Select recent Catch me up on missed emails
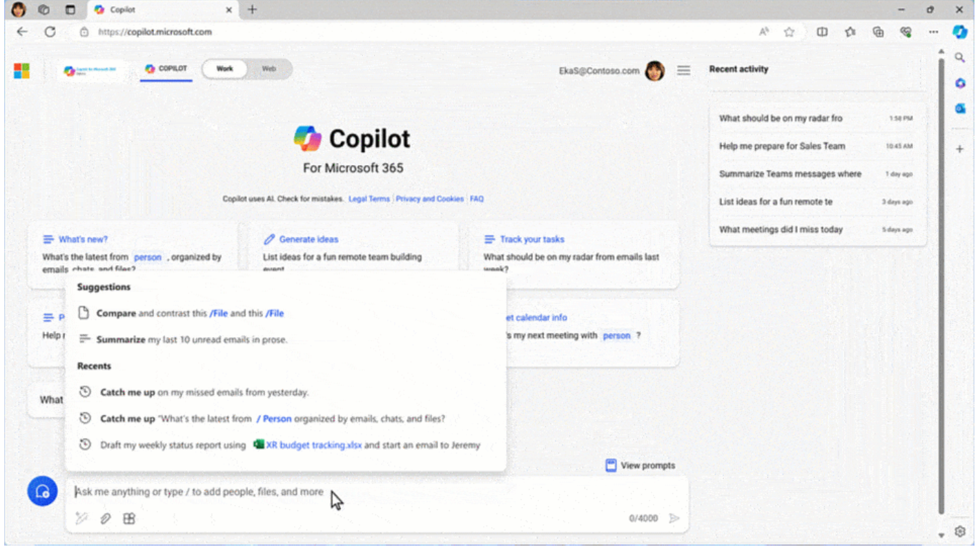Screen dimensions: 980x547 pos(285,392)
